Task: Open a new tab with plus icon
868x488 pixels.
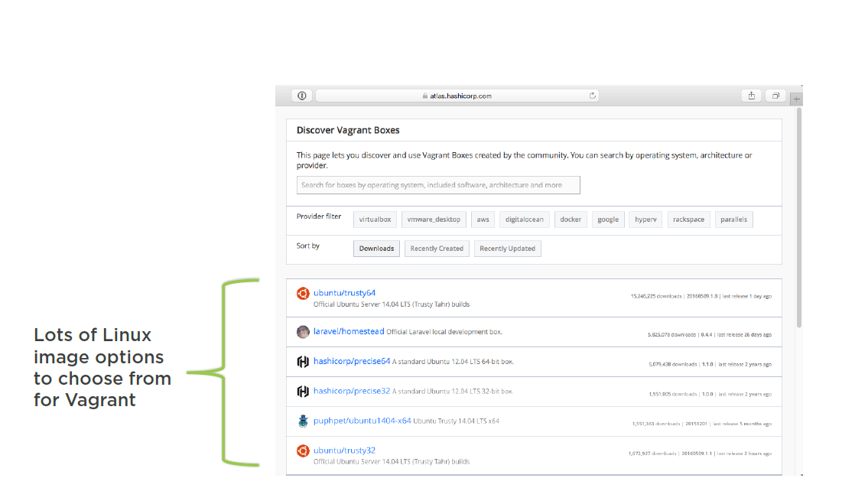Action: coord(796,99)
